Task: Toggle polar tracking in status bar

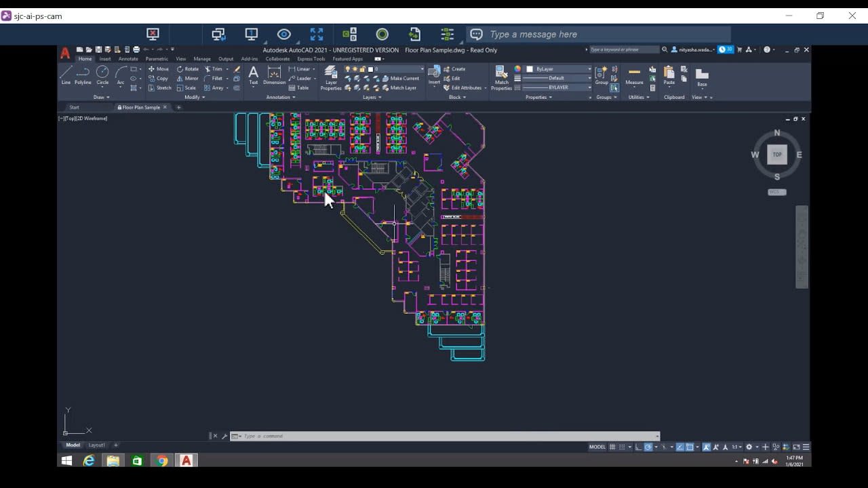Action: pyautogui.click(x=648, y=447)
